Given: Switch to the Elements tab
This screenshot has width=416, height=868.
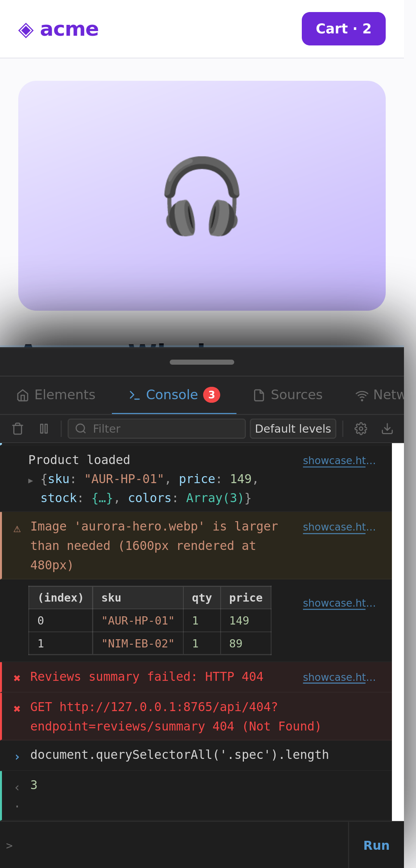Looking at the screenshot, I should pos(56,395).
